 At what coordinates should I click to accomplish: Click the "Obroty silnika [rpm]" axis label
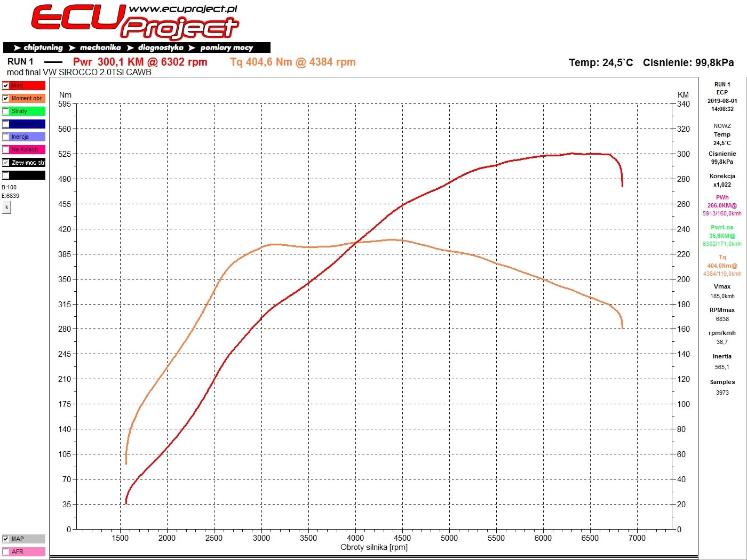(x=374, y=547)
